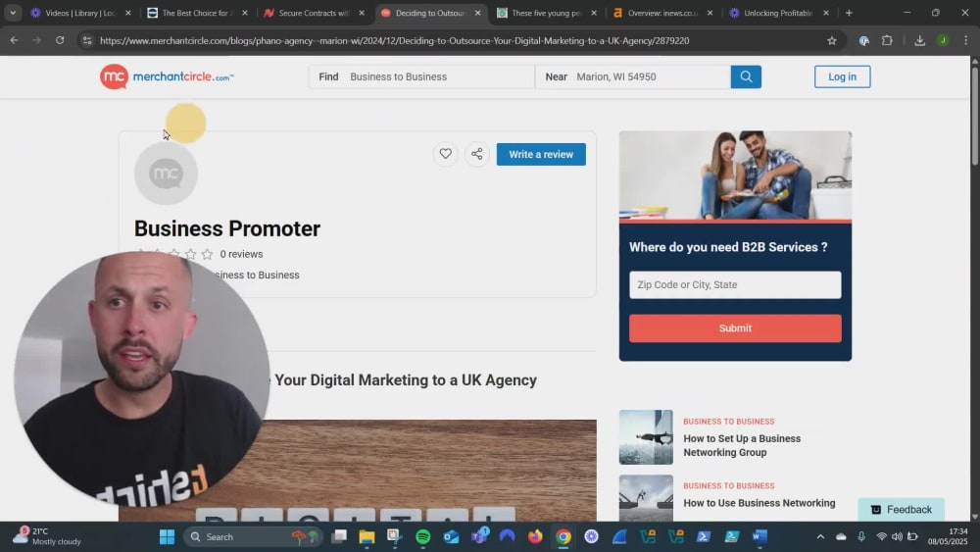Expand the tab search dropdown
Viewport: 980px width, 552px height.
(13, 13)
